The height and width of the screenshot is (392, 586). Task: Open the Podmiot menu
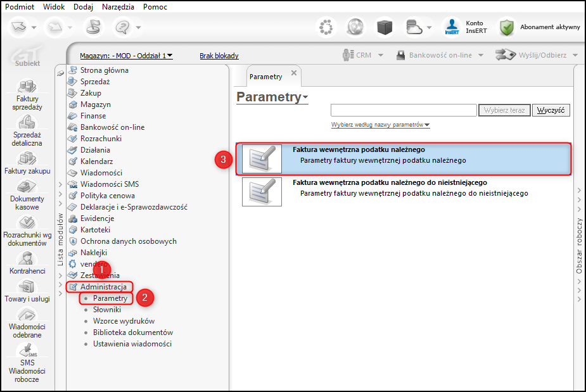point(20,7)
